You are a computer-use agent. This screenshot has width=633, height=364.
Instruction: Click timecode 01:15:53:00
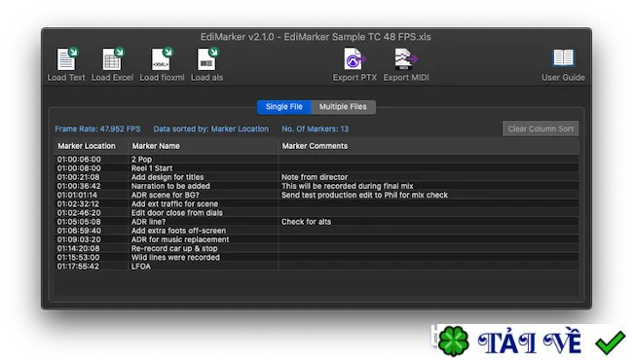(78, 257)
